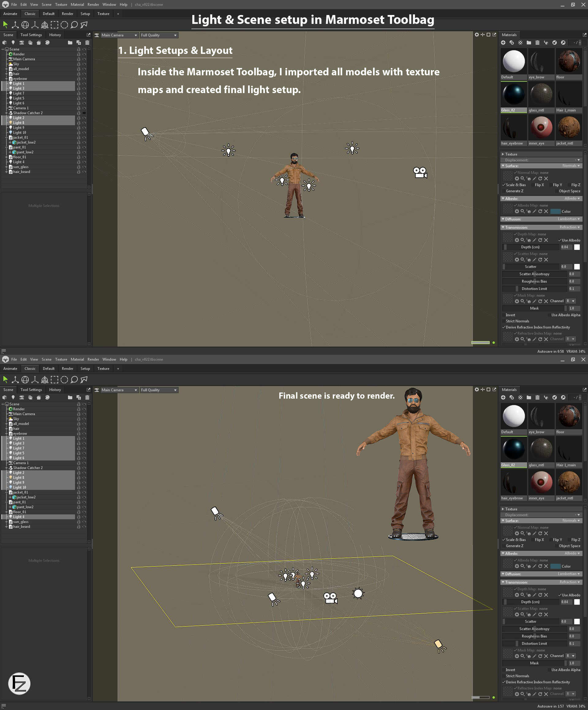
Task: Select the inner_eye material thumbnail in lower window
Action: [x=541, y=482]
